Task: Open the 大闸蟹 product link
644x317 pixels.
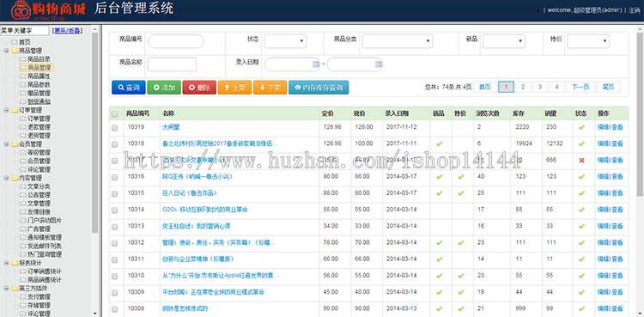Action: coord(171,127)
